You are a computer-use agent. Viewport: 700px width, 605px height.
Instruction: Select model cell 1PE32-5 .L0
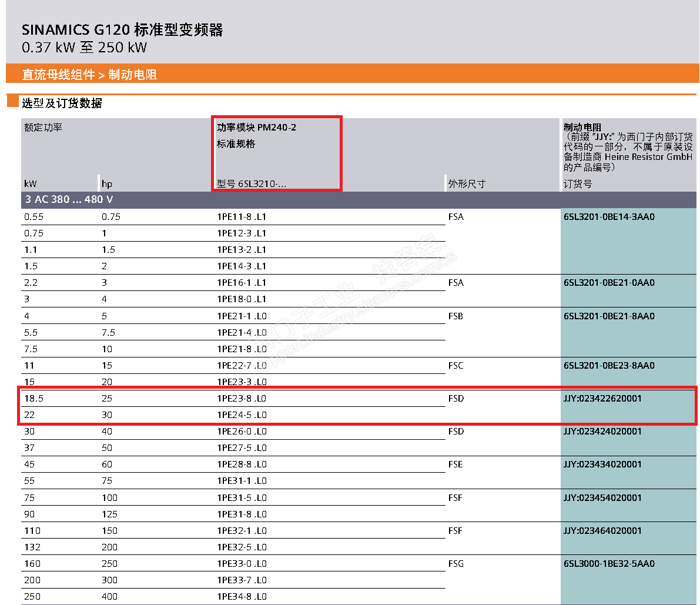242,547
